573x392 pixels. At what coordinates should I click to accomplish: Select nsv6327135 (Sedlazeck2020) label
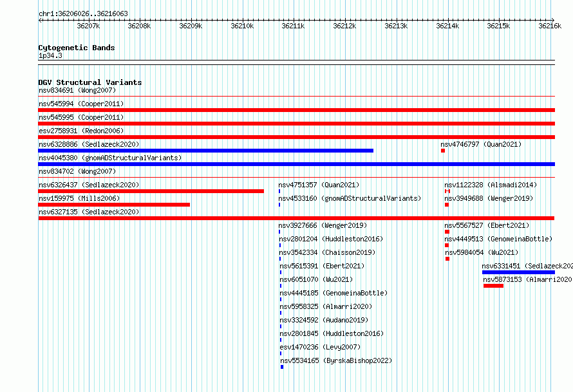coord(89,212)
